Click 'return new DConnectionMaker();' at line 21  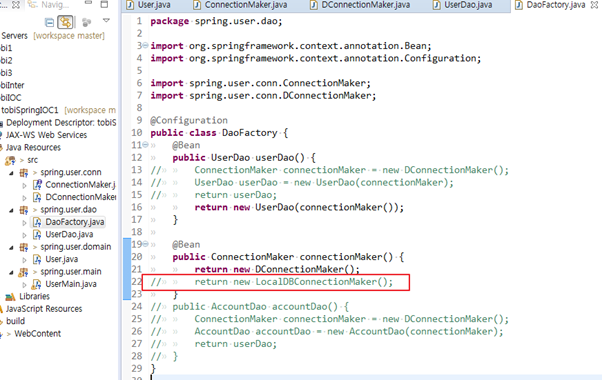(277, 269)
